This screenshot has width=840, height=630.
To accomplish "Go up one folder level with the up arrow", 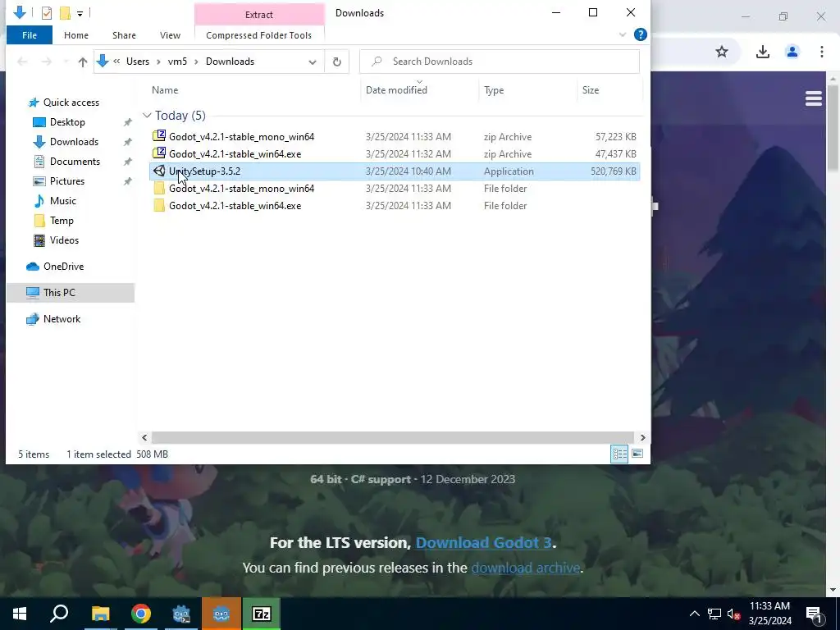I will 83,62.
